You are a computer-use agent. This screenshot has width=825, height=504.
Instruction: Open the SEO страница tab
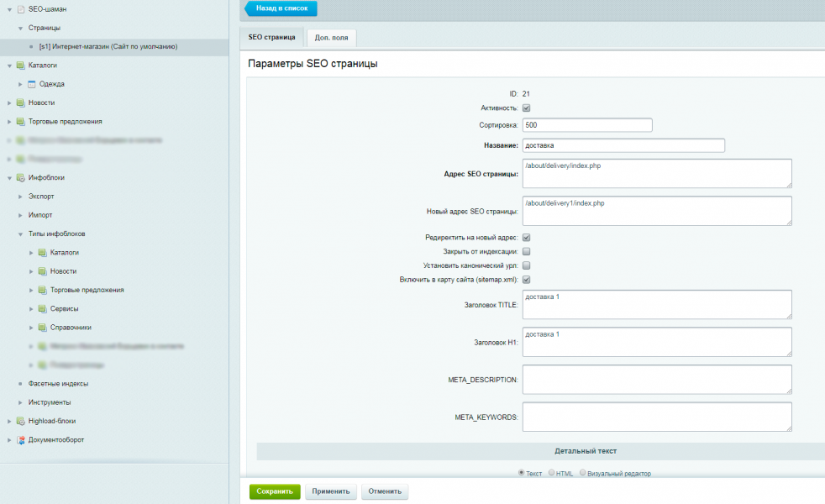(x=271, y=38)
